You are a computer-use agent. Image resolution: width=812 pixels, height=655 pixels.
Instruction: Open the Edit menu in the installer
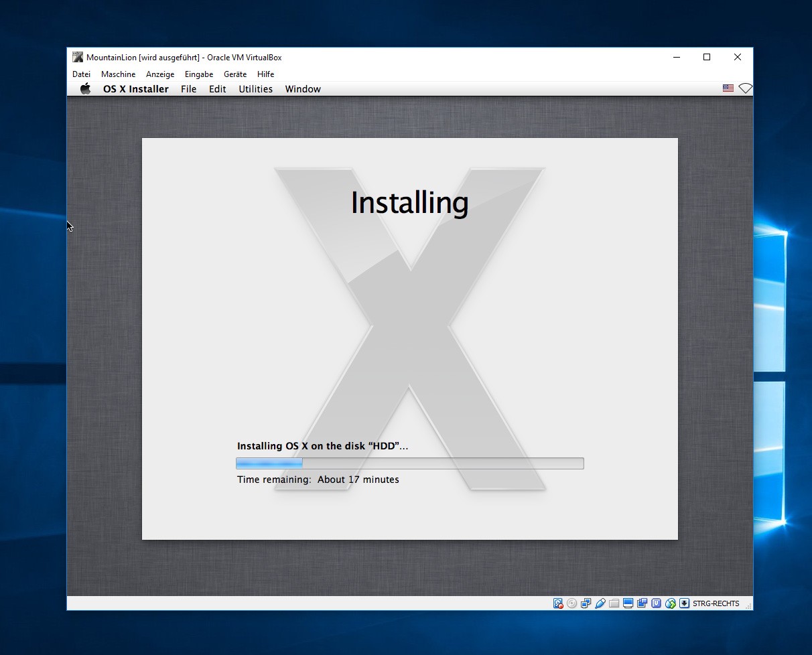tap(218, 89)
